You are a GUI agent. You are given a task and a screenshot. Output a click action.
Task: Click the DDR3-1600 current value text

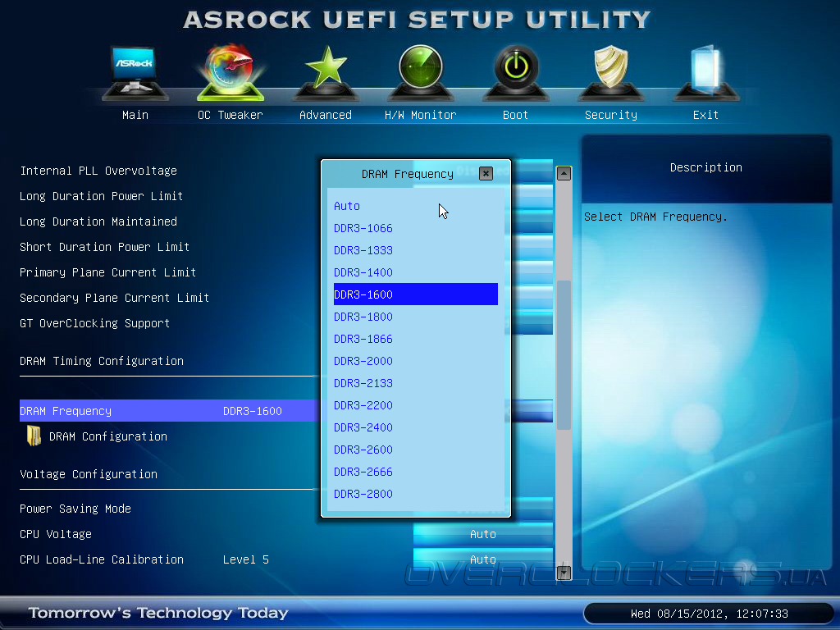(253, 411)
